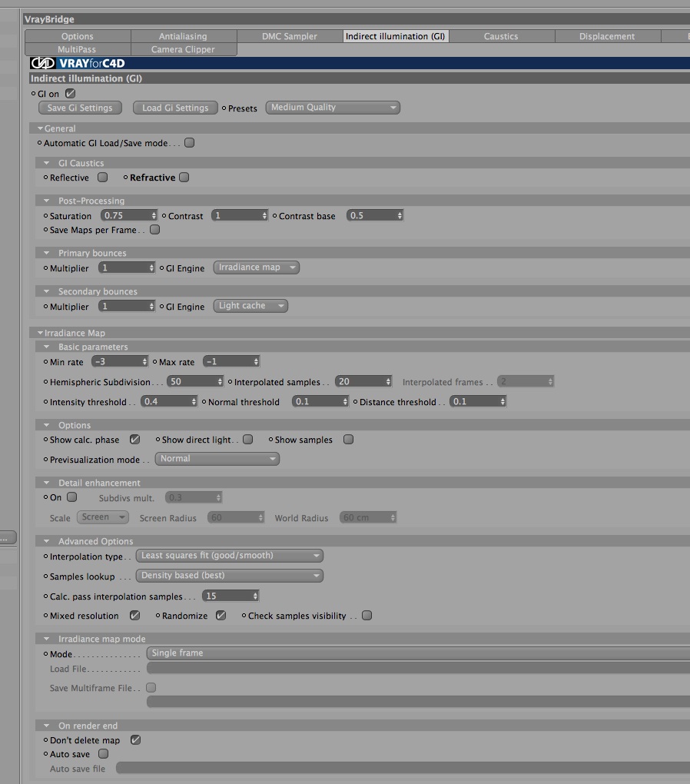
Task: Uncheck Show calc. phase checkbox
Action: pos(134,440)
